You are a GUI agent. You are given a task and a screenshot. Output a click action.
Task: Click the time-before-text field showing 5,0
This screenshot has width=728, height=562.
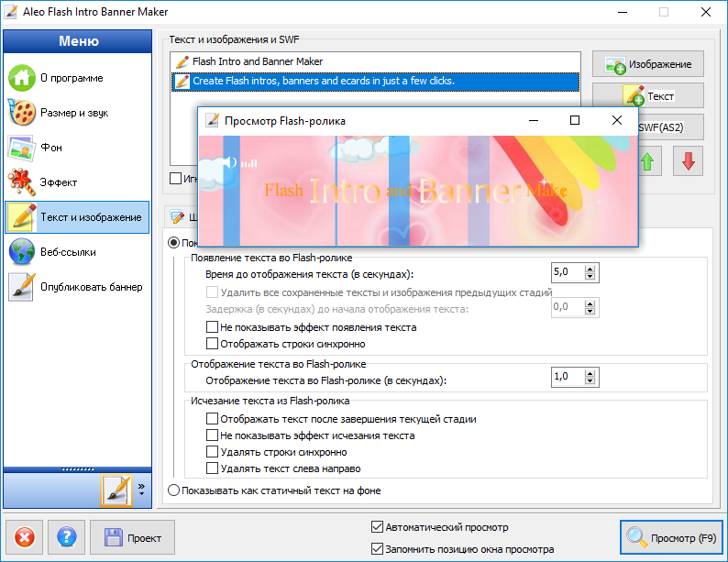click(567, 272)
